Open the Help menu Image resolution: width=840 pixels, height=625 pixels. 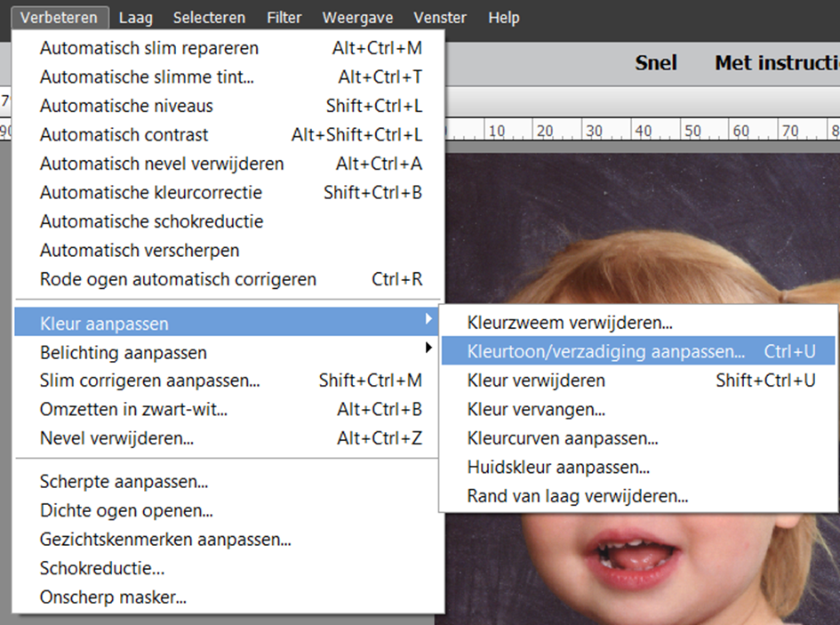click(504, 18)
